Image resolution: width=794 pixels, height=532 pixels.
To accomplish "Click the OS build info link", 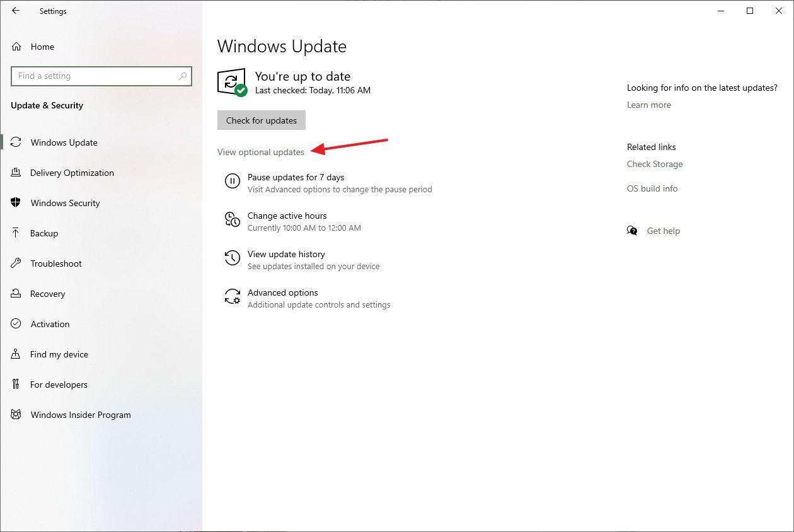I will pos(652,188).
